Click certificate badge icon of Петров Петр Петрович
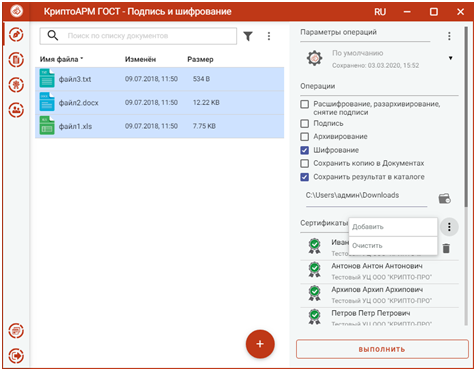 tap(314, 317)
